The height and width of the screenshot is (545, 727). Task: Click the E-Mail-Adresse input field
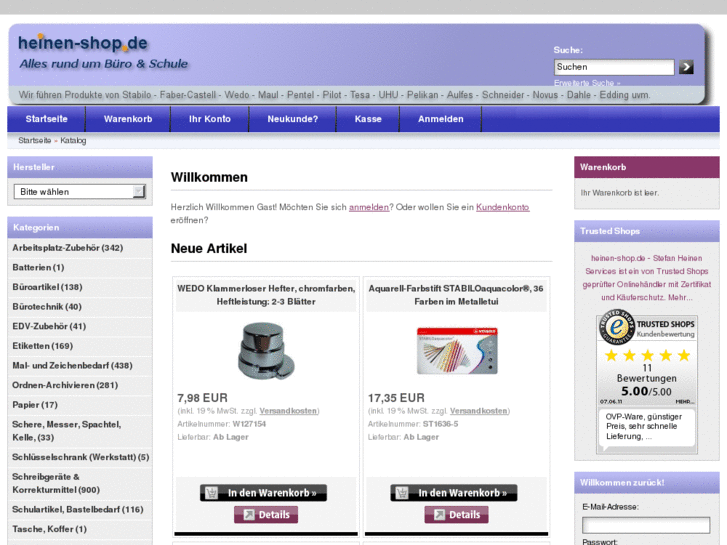click(646, 526)
